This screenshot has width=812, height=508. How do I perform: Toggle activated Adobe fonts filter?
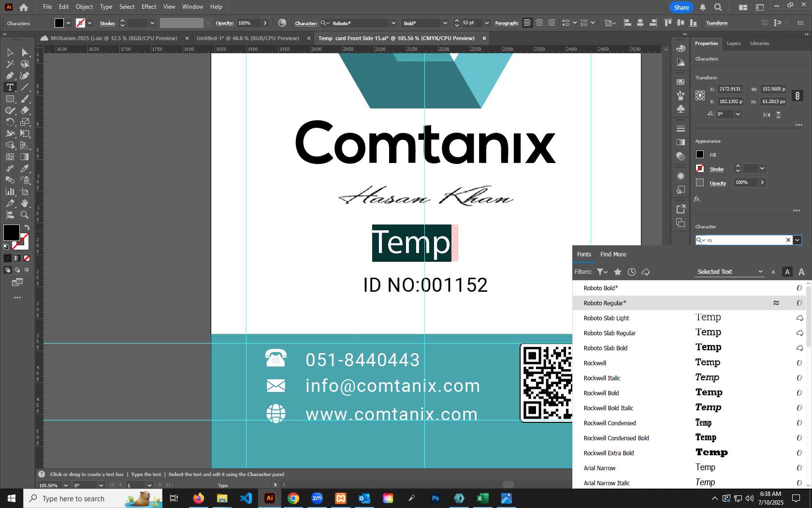click(646, 272)
